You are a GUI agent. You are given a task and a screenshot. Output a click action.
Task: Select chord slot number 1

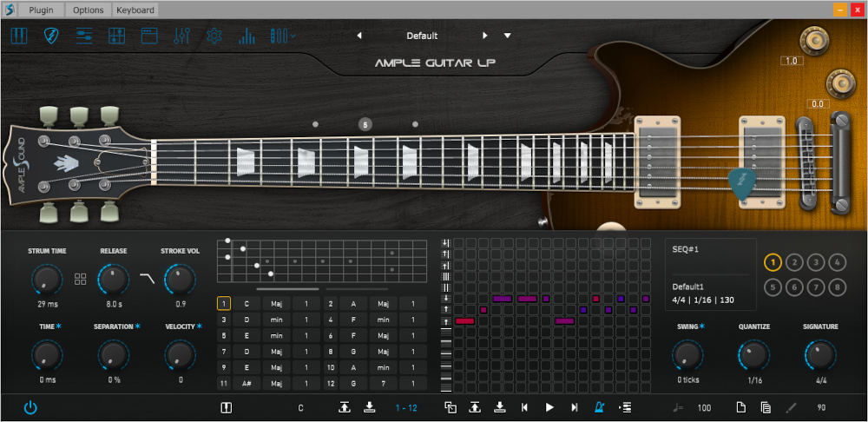[x=224, y=304]
